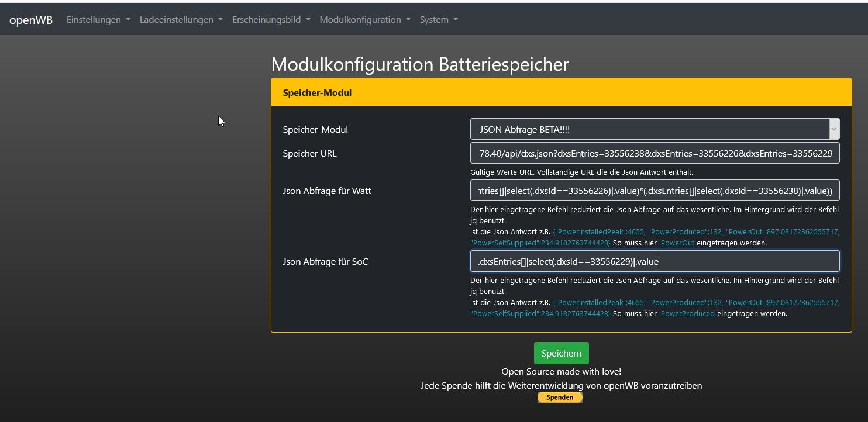Click the yellow Spenden donate button
The image size is (868, 422).
pyautogui.click(x=560, y=397)
